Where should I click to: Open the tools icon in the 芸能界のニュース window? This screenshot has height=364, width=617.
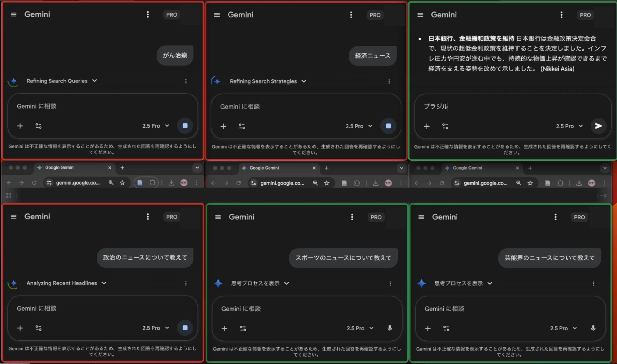(446, 328)
